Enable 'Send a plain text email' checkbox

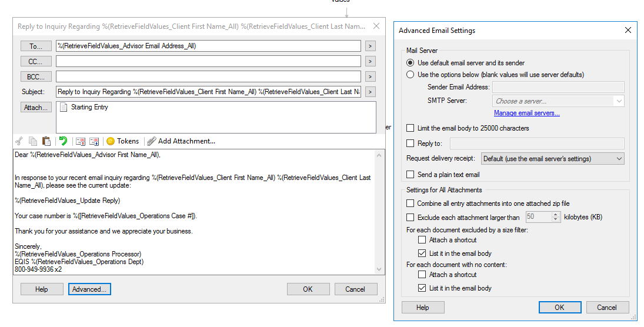pyautogui.click(x=411, y=175)
